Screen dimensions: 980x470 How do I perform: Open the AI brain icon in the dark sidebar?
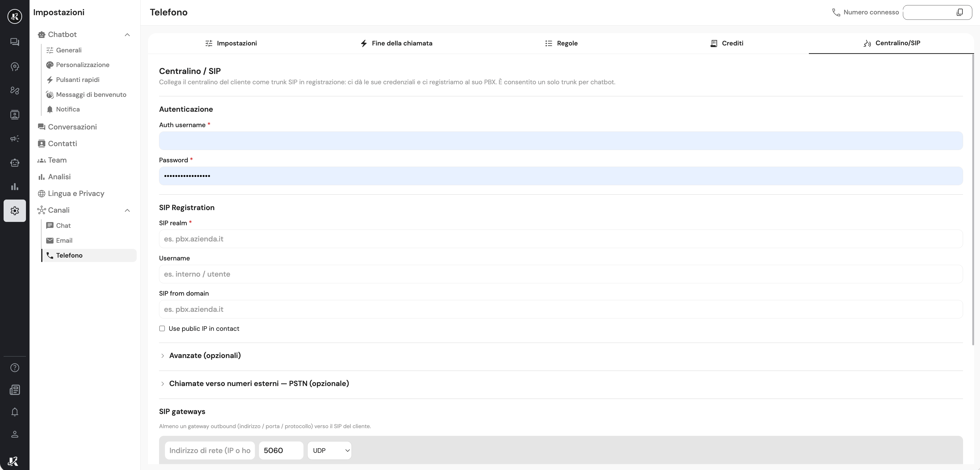click(x=14, y=67)
